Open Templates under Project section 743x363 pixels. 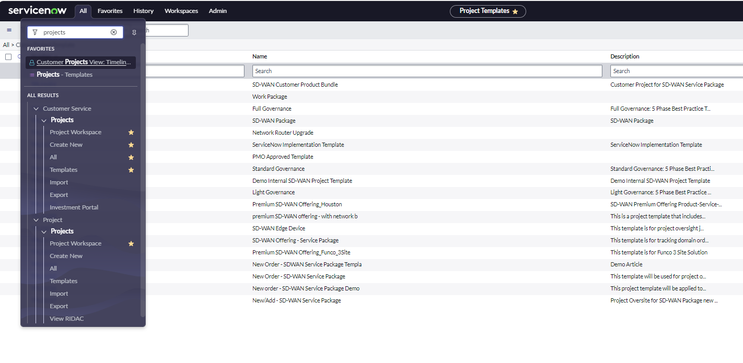point(63,281)
